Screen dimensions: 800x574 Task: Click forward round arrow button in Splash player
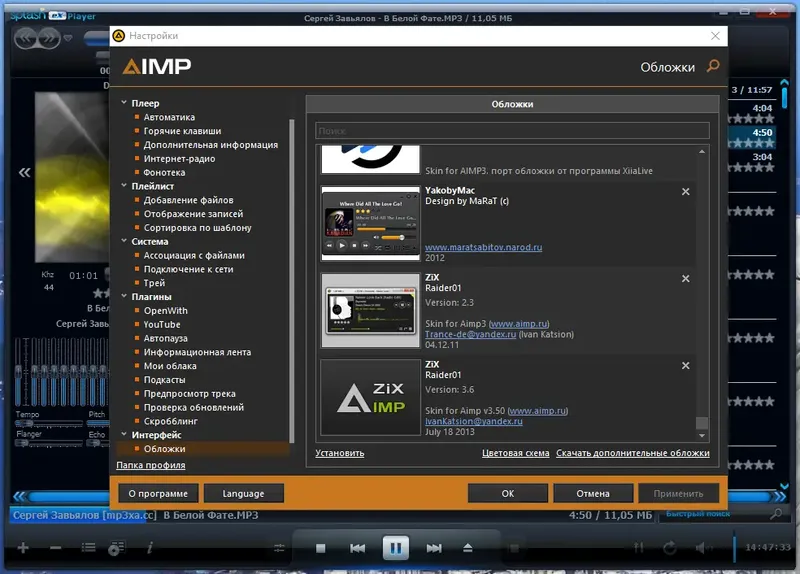(49, 38)
